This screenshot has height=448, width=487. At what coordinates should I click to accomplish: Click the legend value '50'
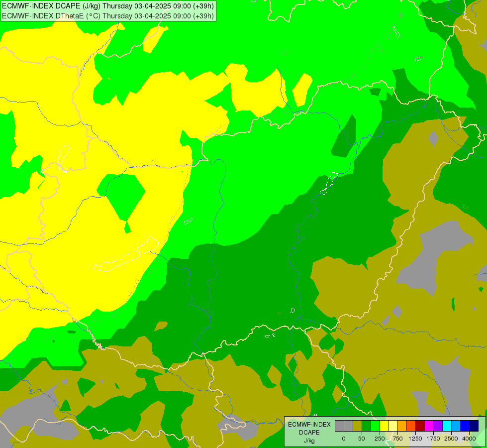(x=362, y=439)
